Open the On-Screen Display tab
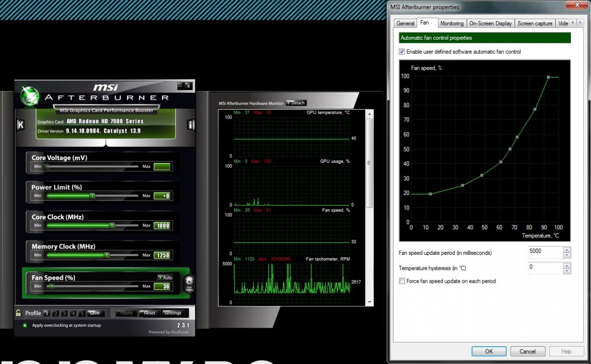591x364 pixels. point(490,23)
